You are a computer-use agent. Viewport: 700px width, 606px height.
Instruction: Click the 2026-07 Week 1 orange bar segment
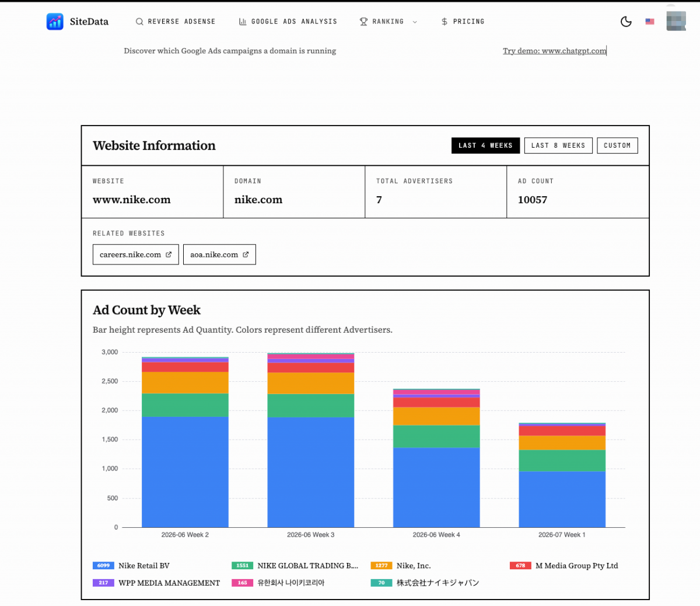coord(562,443)
